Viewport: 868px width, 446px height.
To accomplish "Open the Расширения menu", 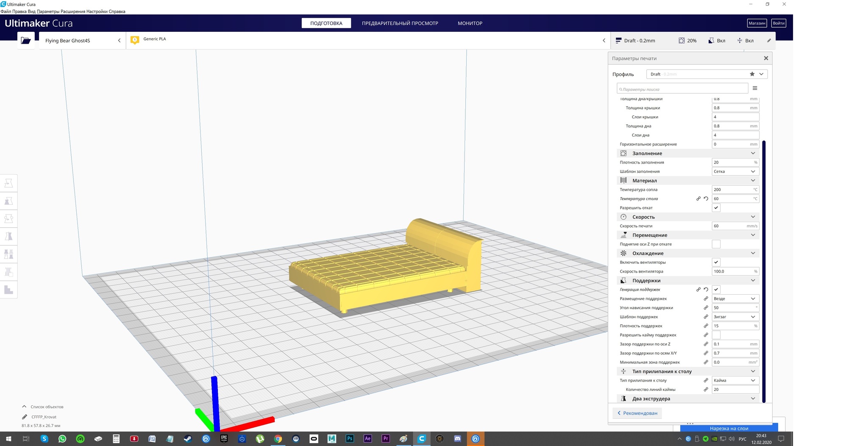I will pyautogui.click(x=73, y=11).
